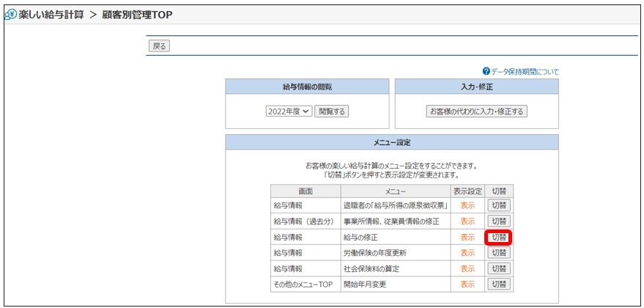Expand the 2022年度 year dropdown
The image size is (644, 308).
tap(289, 111)
